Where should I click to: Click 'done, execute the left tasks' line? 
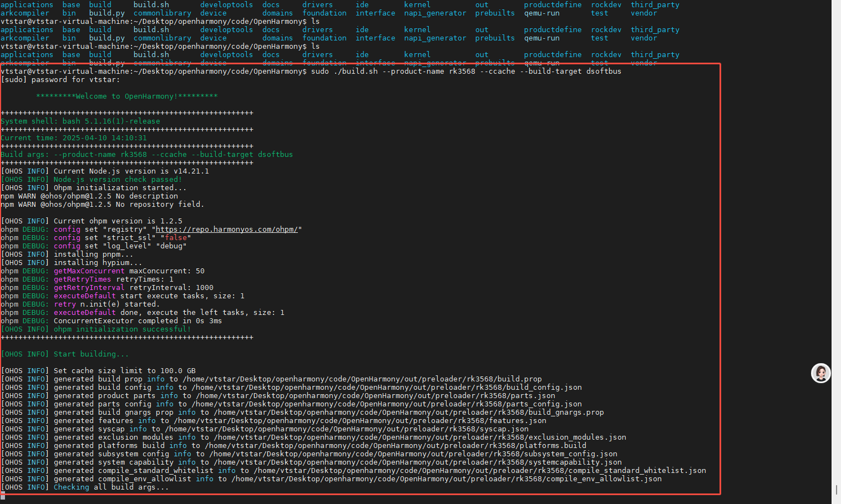click(143, 312)
